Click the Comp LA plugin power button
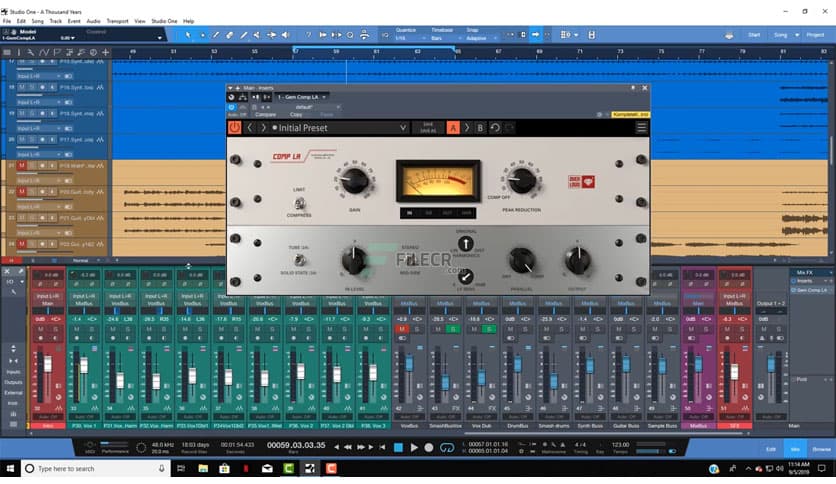The width and height of the screenshot is (836, 484). pos(235,128)
